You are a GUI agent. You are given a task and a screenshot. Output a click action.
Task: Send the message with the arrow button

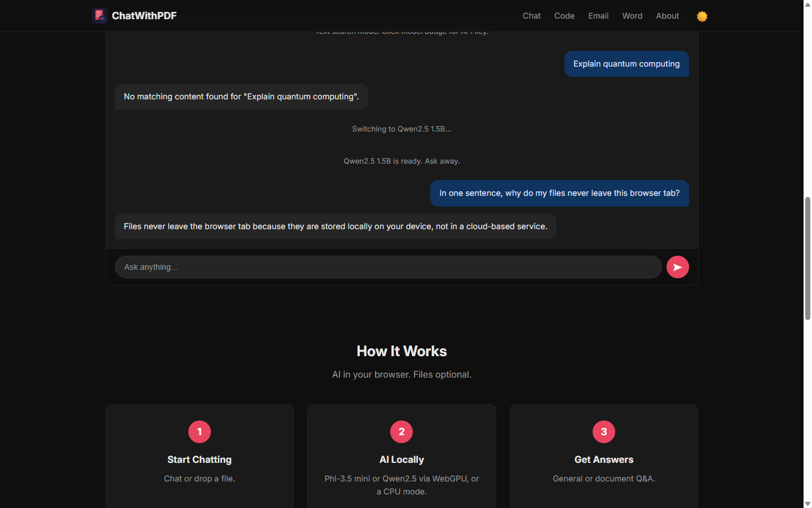click(x=678, y=267)
